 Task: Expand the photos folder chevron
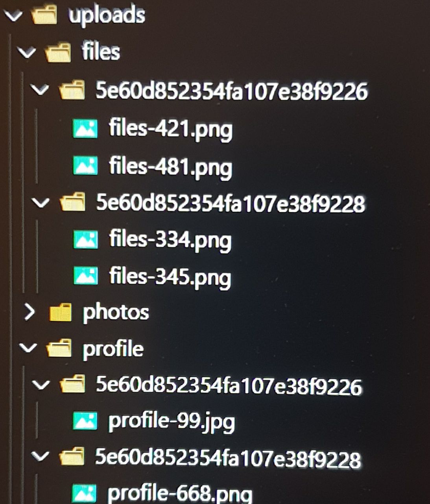coord(29,313)
